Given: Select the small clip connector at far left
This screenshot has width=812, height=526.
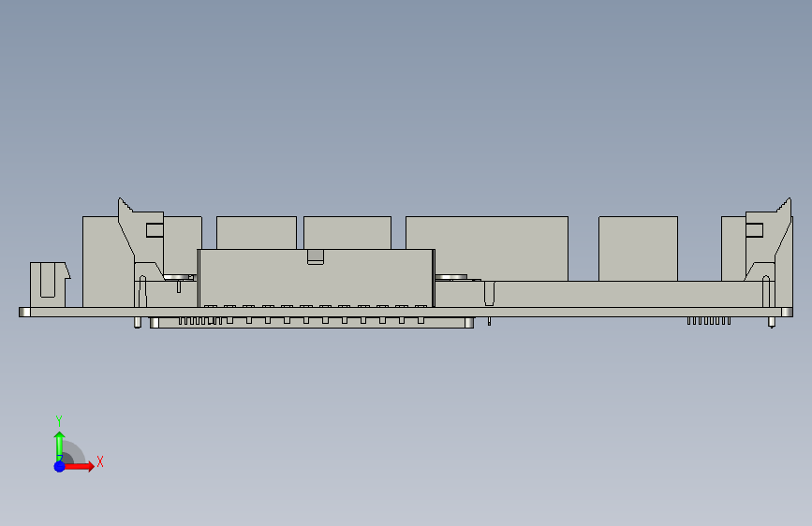Looking at the screenshot, I should 50,285.
